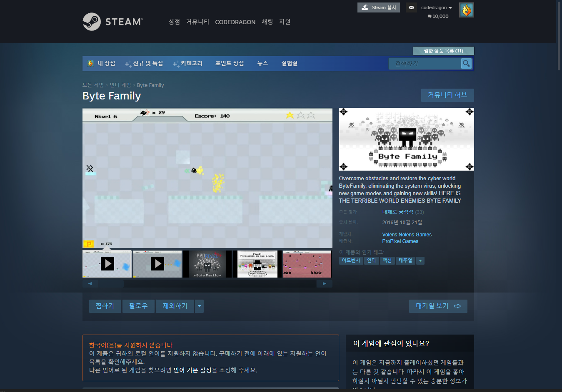Open the 커뮤니티 허브 button
This screenshot has width=562, height=392.
click(447, 95)
